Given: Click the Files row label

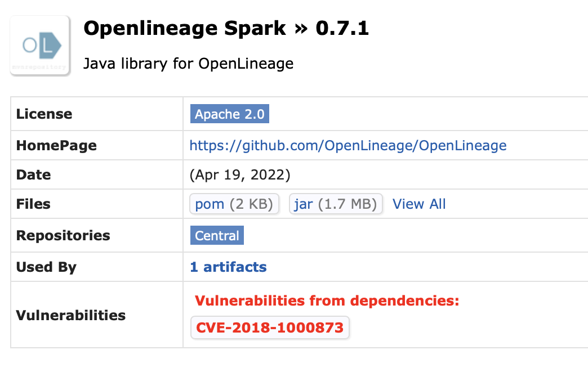Looking at the screenshot, I should click(33, 204).
